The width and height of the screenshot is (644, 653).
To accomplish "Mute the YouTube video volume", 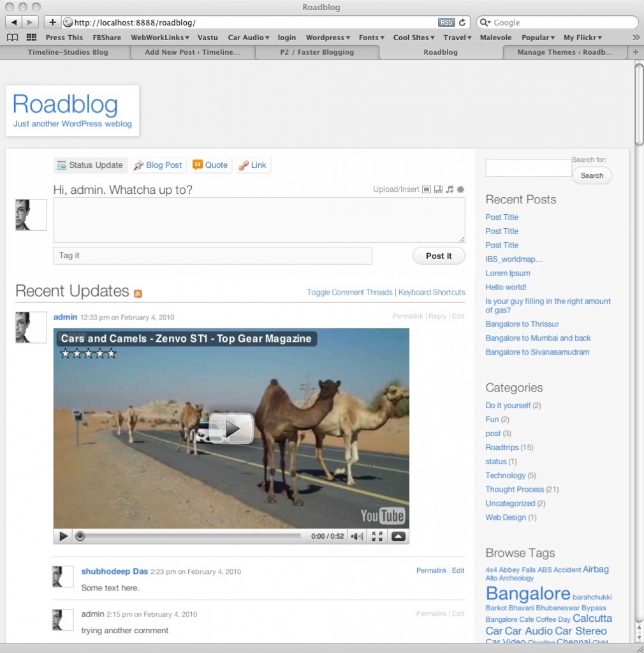I will coord(357,536).
